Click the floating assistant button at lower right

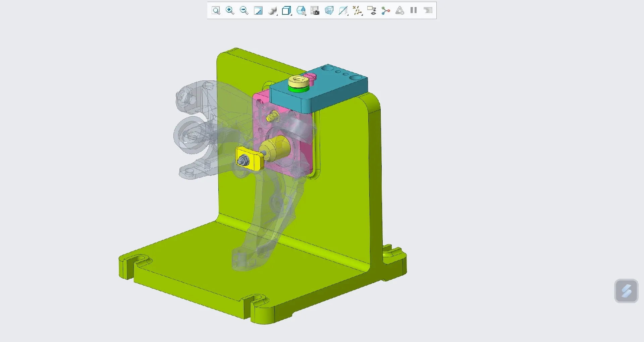click(626, 291)
